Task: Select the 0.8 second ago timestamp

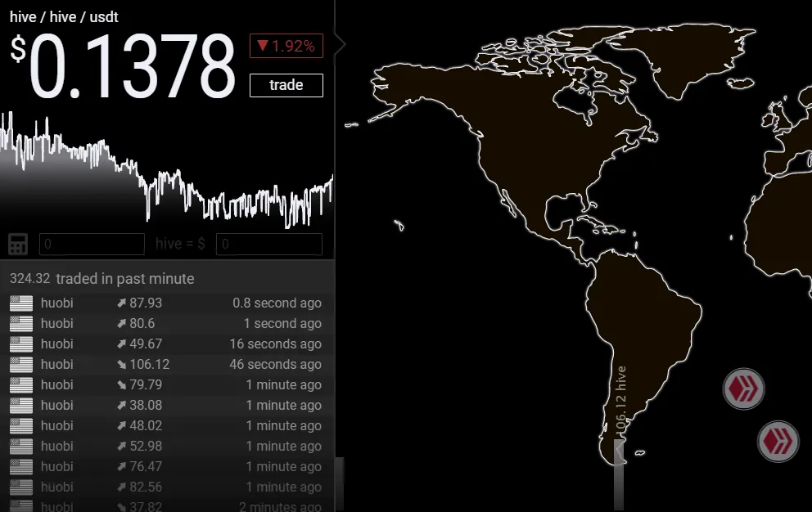Action: [277, 303]
